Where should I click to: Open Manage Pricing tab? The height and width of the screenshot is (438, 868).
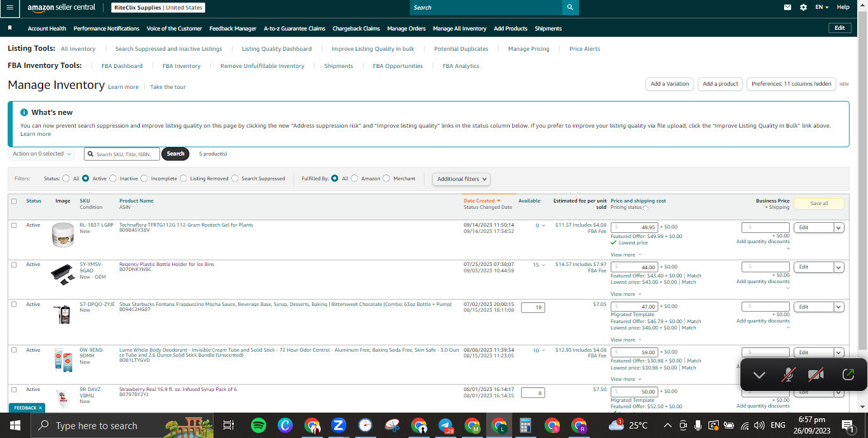(529, 49)
